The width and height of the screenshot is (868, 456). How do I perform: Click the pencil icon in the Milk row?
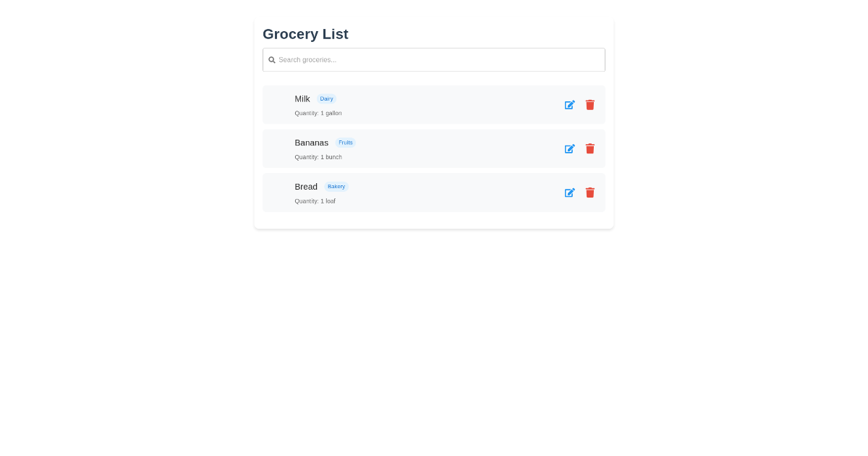click(x=570, y=105)
